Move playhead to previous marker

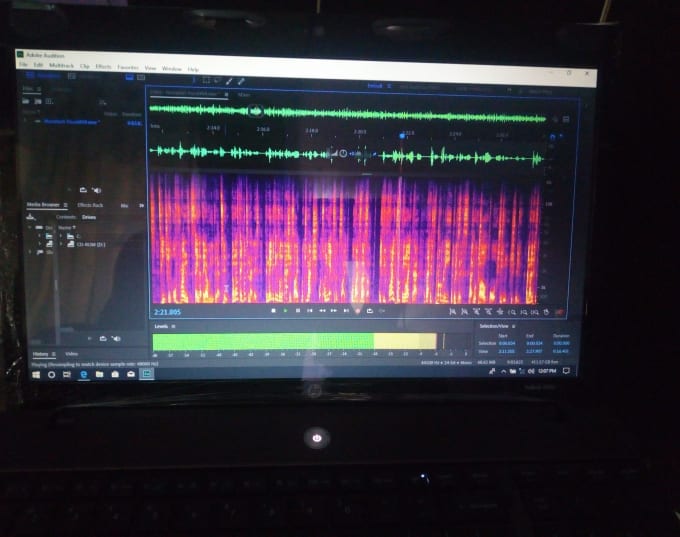310,311
